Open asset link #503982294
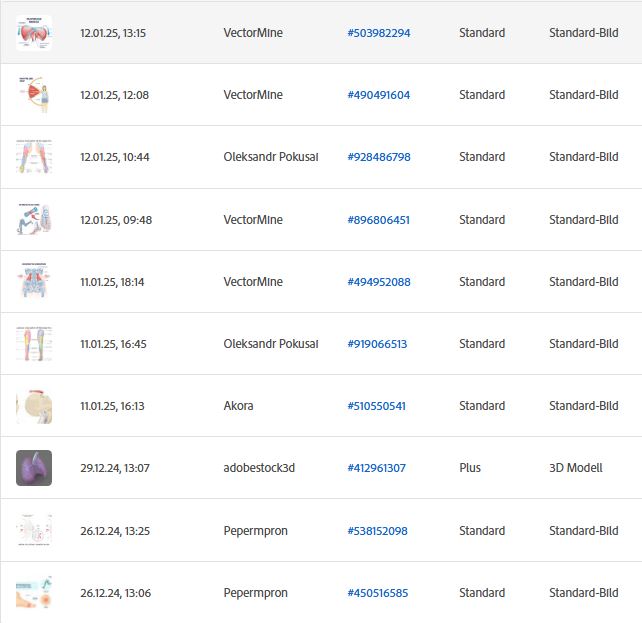This screenshot has width=642, height=623. [379, 33]
